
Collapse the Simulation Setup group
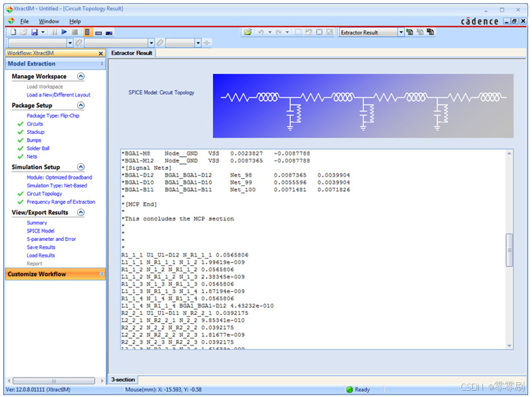click(x=81, y=167)
